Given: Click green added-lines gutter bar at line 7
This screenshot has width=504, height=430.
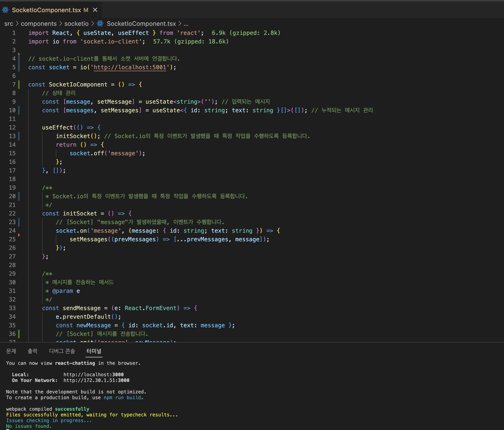Looking at the screenshot, I should coord(19,84).
